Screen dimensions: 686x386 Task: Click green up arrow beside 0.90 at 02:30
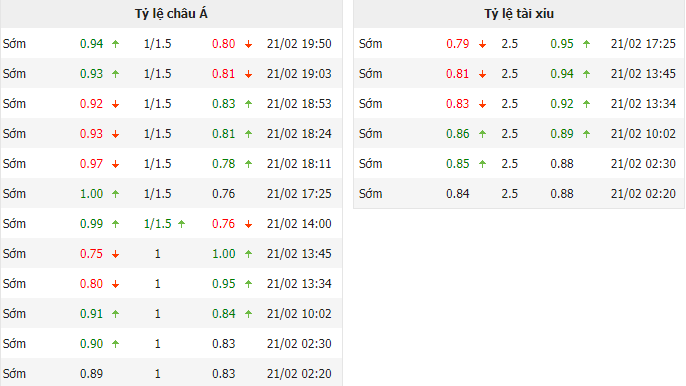tap(116, 344)
